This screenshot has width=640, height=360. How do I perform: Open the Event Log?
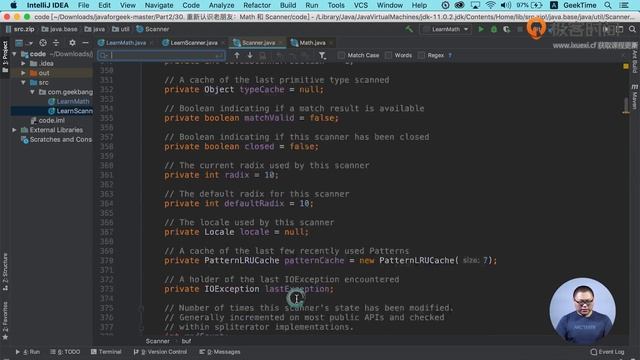tap(607, 351)
